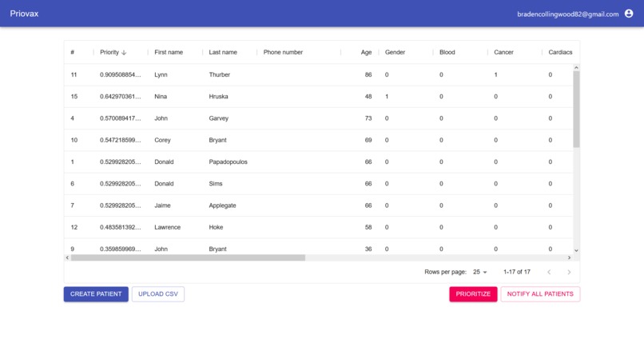Select last name Garvey cell

click(x=218, y=118)
